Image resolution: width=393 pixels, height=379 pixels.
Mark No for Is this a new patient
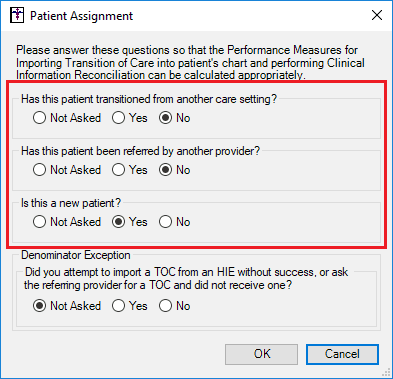click(x=174, y=222)
